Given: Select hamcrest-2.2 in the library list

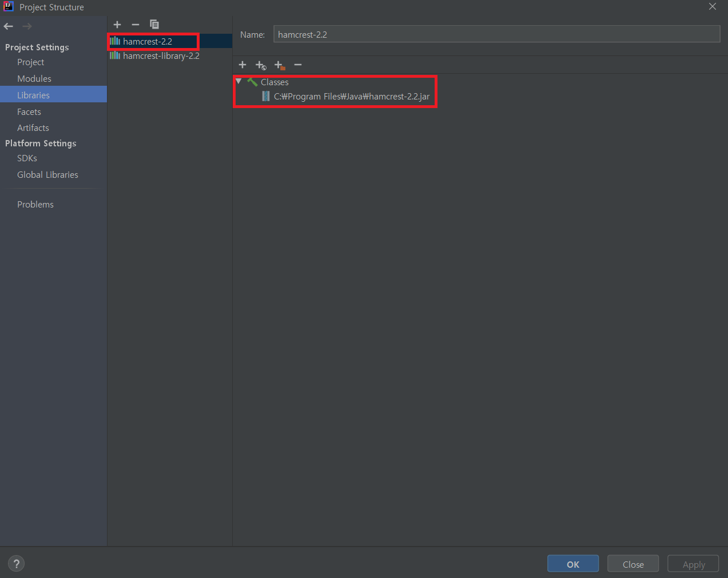Looking at the screenshot, I should click(170, 41).
